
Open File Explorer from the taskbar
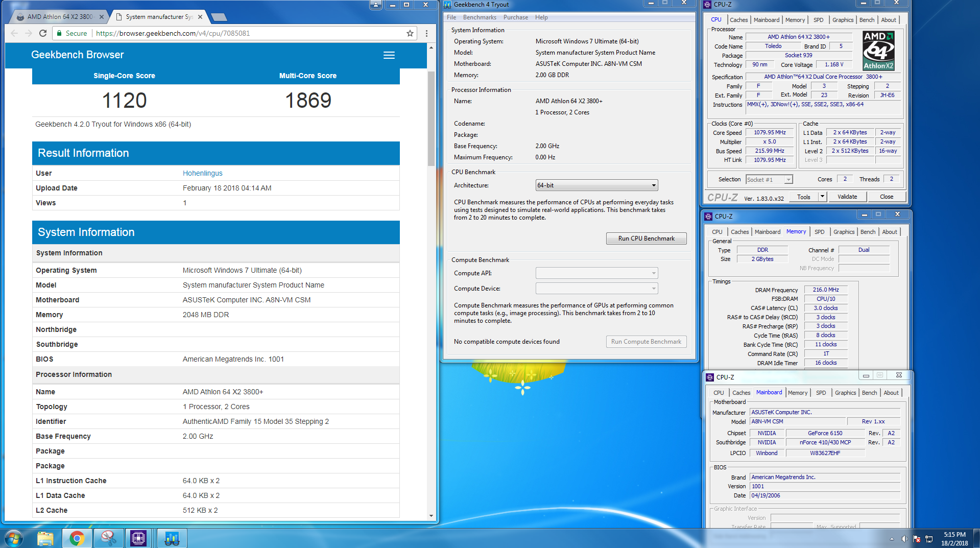[x=45, y=538]
